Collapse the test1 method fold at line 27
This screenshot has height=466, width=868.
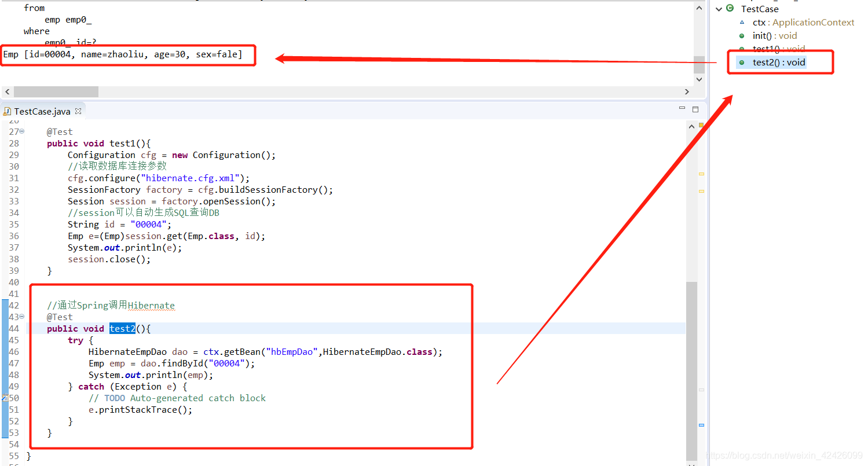22,131
